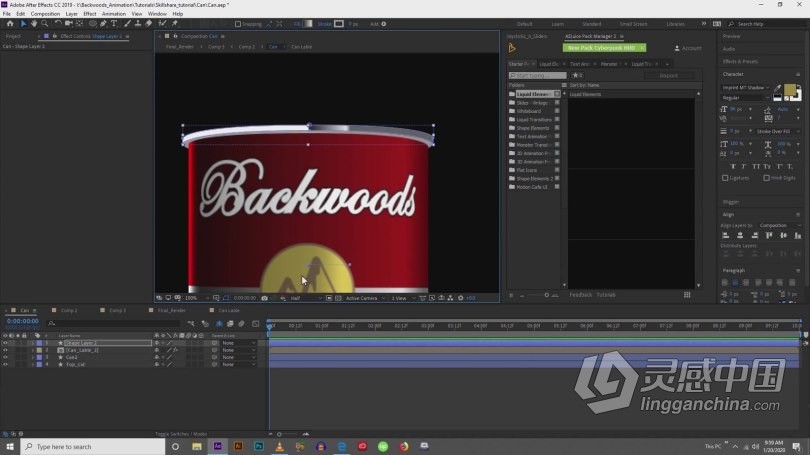
Task: Apply All Caps in Character panel
Action: (756, 166)
